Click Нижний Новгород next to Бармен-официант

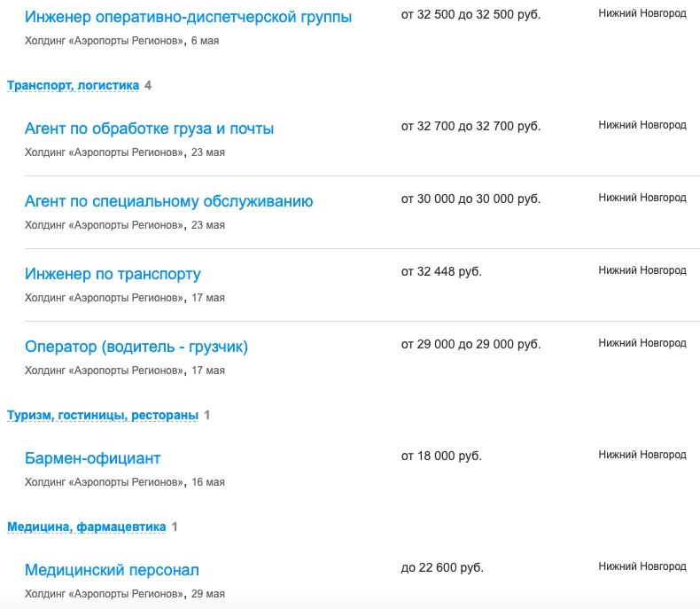(642, 455)
